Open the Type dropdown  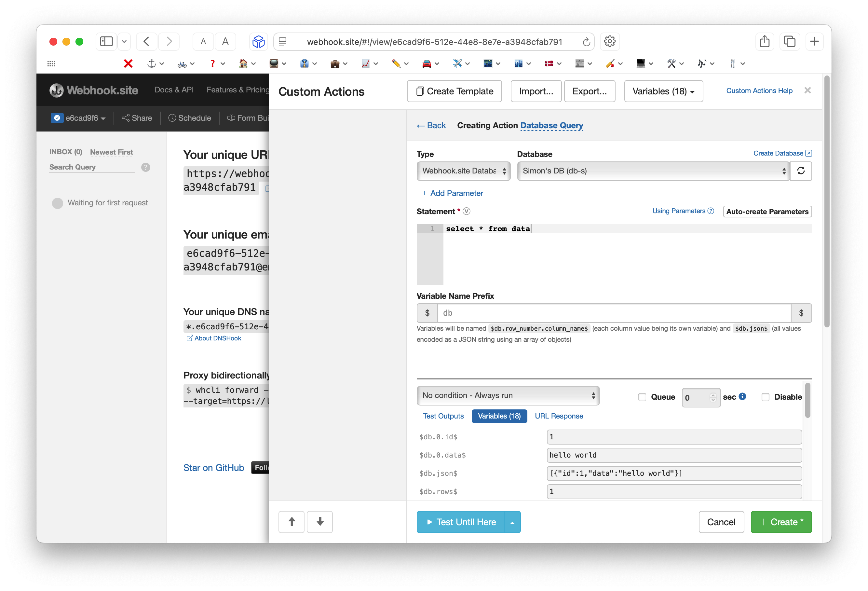pos(463,171)
